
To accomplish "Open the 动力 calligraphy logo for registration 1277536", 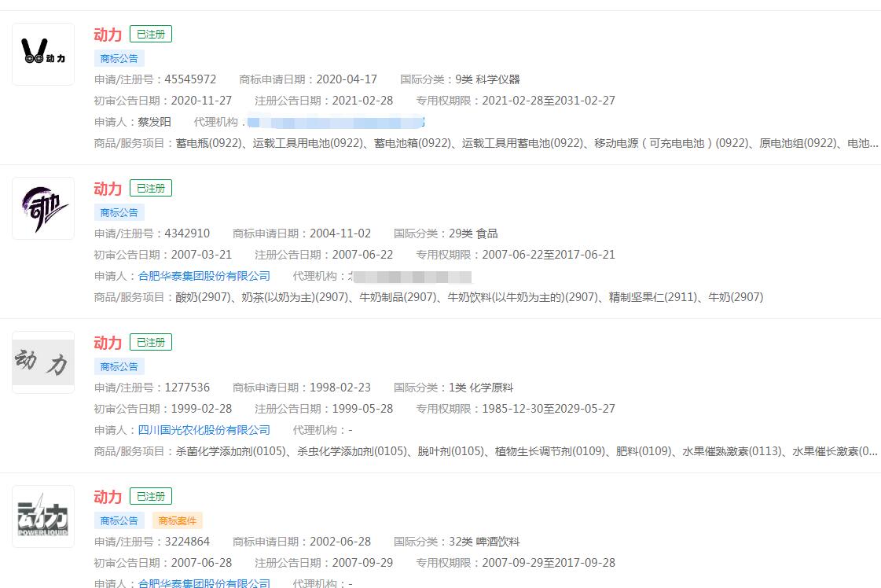I will point(43,362).
